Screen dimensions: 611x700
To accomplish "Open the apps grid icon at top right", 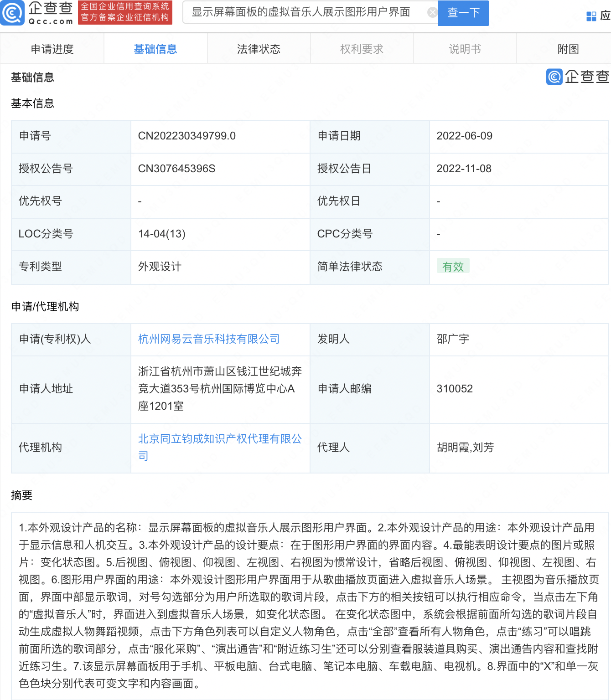I will click(591, 16).
